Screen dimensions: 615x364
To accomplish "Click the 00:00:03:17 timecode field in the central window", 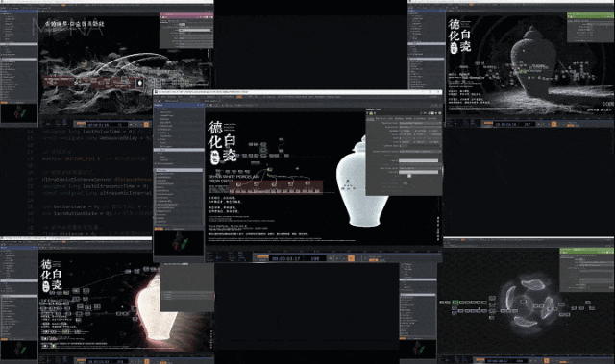I will [286, 258].
